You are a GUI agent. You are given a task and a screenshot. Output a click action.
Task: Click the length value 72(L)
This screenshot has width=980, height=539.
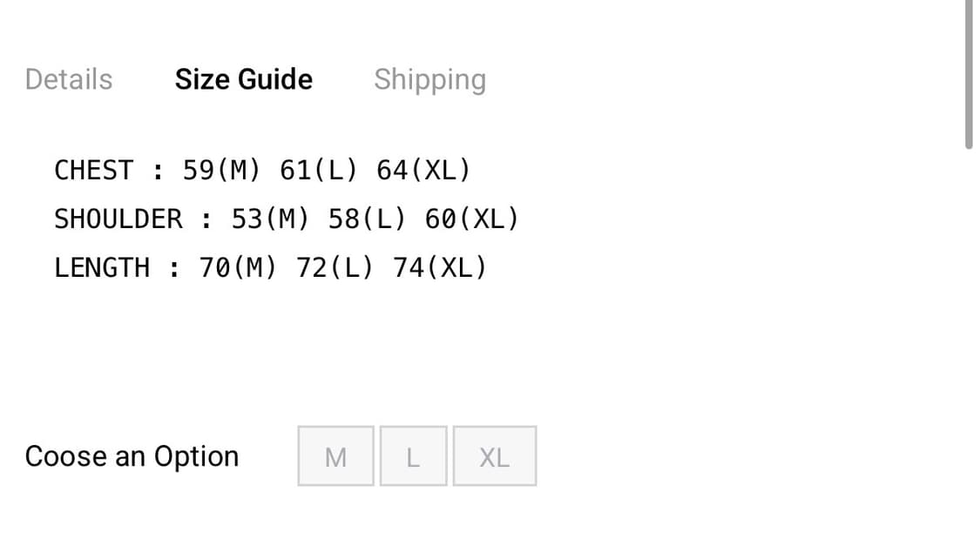tap(335, 267)
